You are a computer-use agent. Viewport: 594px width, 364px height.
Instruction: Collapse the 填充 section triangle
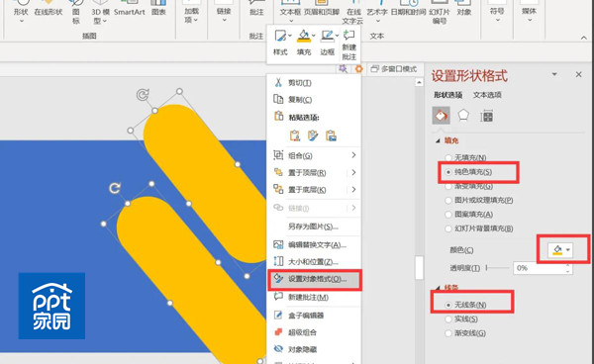click(x=438, y=140)
